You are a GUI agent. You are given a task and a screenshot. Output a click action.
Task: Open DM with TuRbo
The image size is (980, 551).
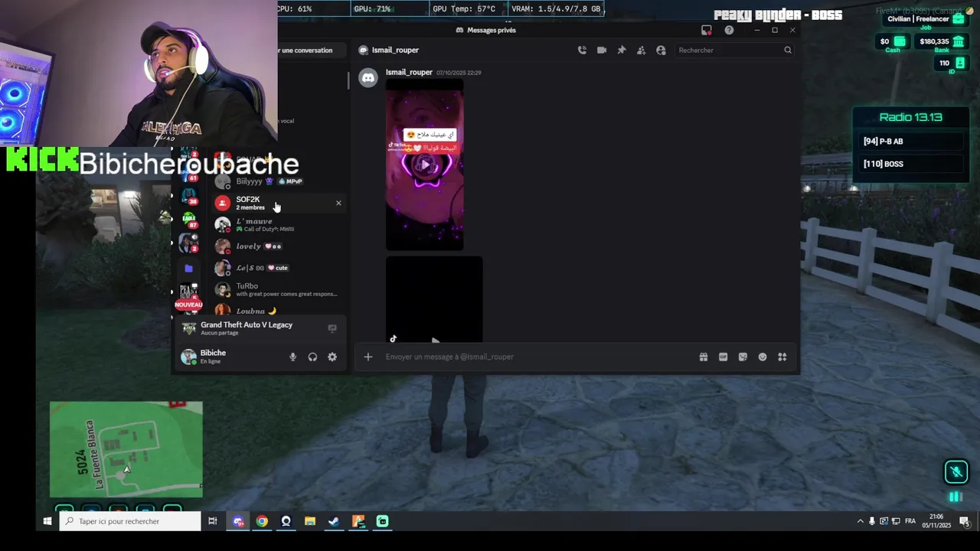pyautogui.click(x=279, y=289)
